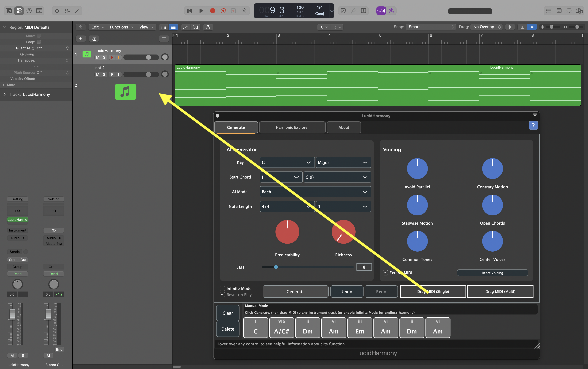Switch to grid view icon in tracks header
This screenshot has width=588, height=369.
(x=164, y=27)
